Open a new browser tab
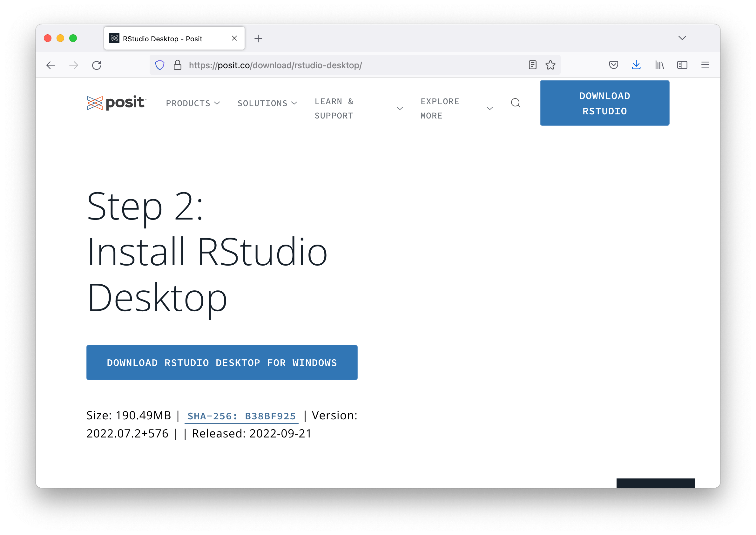Screen dimensions: 756x535 [x=258, y=38]
